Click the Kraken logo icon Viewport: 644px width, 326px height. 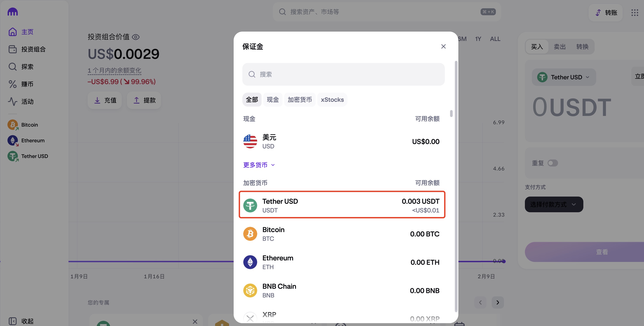[x=12, y=12]
